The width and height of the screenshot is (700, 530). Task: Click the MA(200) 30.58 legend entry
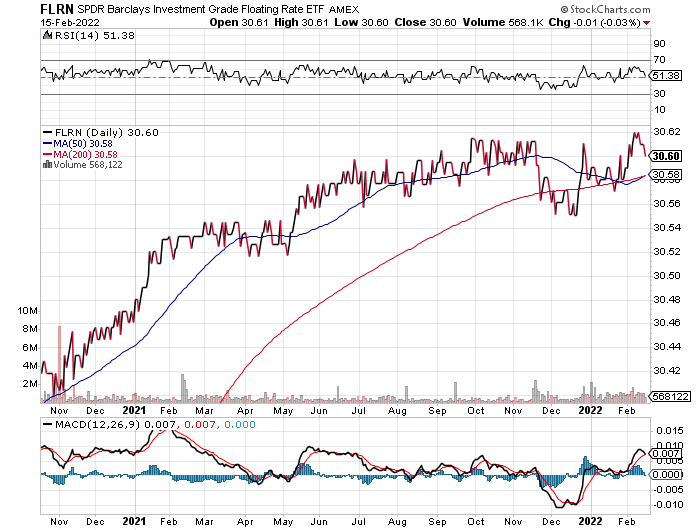click(x=85, y=154)
